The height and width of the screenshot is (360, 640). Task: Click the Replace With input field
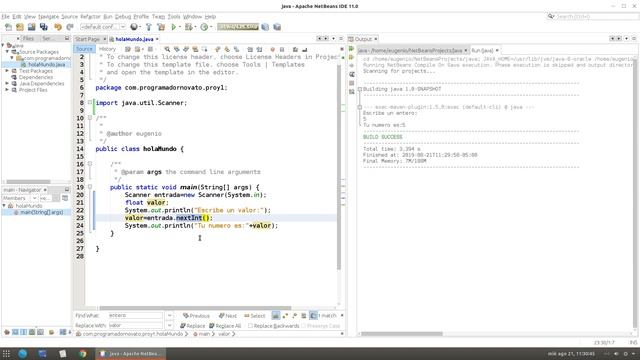136,325
